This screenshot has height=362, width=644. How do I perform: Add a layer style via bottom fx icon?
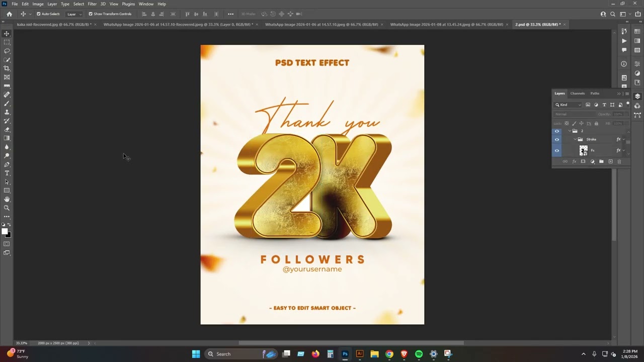tap(574, 161)
